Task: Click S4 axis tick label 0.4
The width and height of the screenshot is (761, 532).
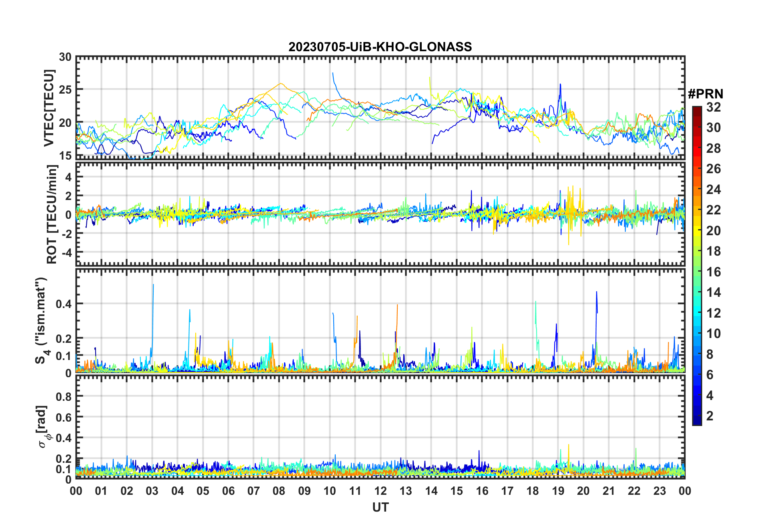Action: pyautogui.click(x=64, y=304)
